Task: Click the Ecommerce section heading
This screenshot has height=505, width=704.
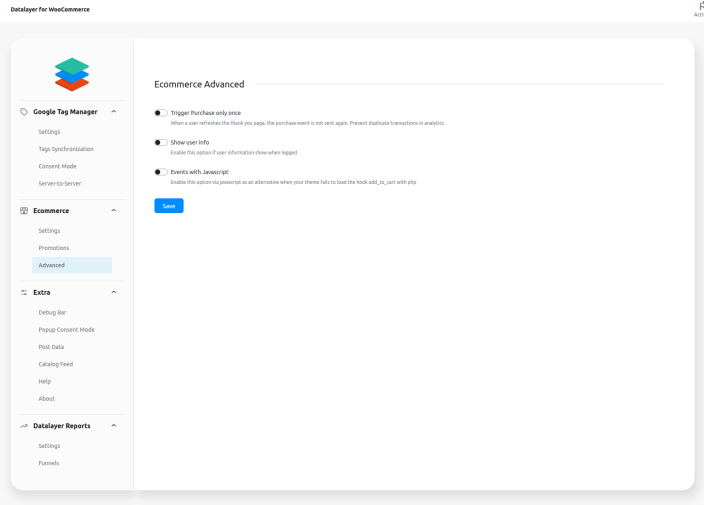Action: 51,211
